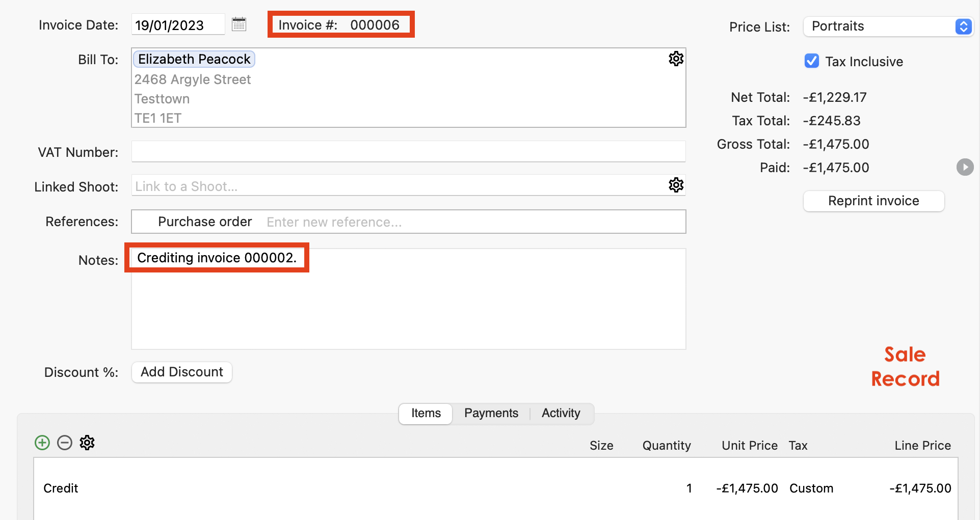
Task: Switch to the Payments tab
Action: [x=490, y=413]
